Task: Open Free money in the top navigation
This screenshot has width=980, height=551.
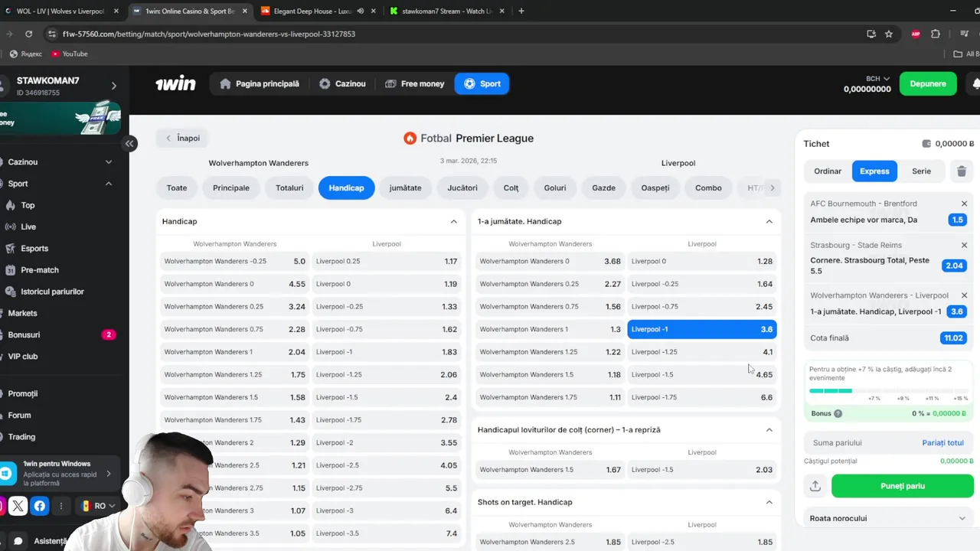Action: click(414, 83)
